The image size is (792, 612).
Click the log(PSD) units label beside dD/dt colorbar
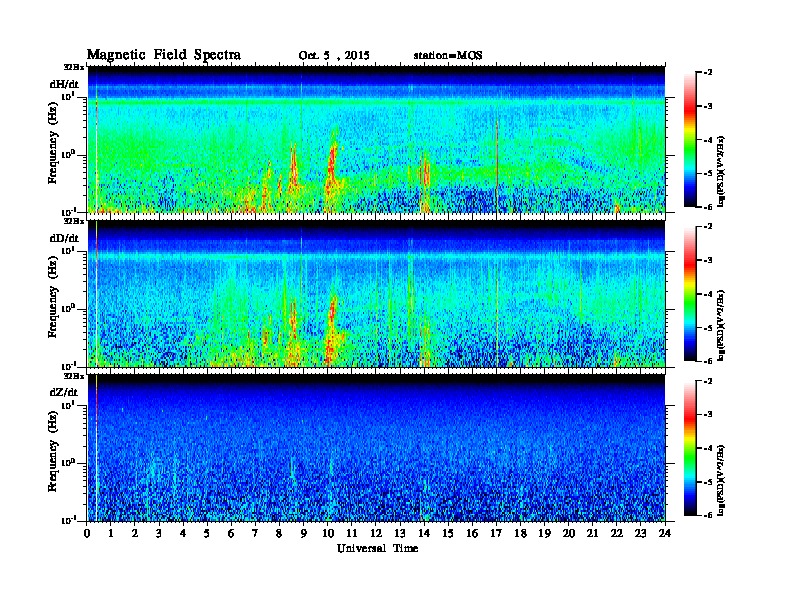pos(722,325)
